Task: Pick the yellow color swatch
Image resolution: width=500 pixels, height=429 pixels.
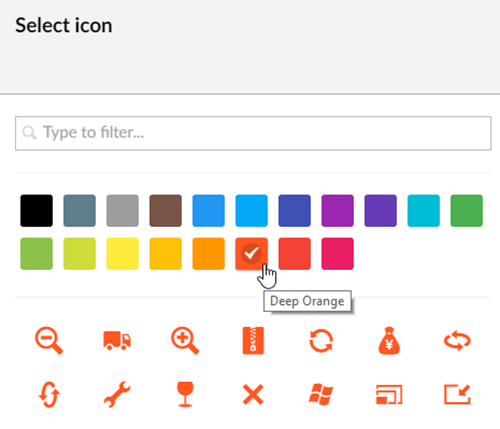Action: coord(122,254)
